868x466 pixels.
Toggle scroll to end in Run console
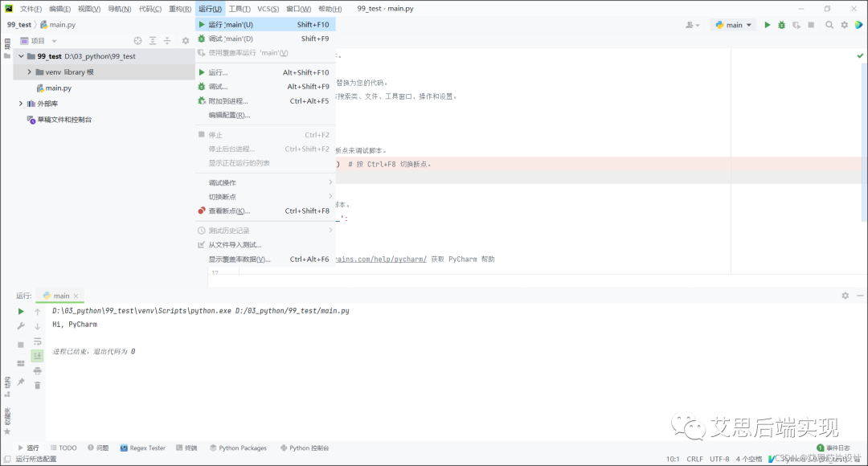[x=37, y=356]
